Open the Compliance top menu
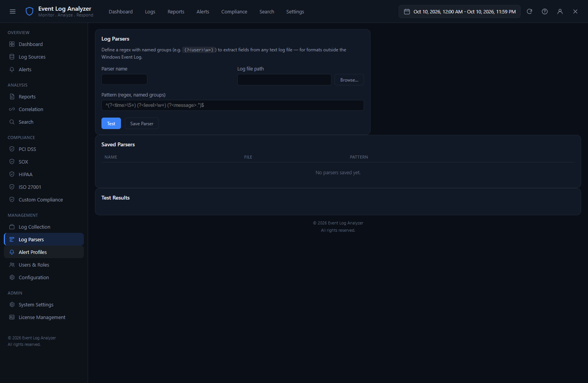Viewport: 588px width, 383px height. click(x=234, y=11)
